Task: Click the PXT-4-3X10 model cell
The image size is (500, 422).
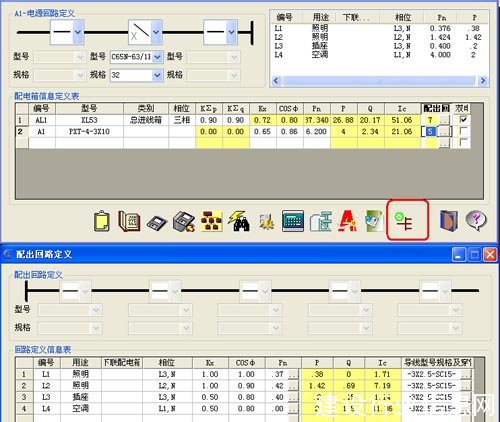Action: (89, 132)
